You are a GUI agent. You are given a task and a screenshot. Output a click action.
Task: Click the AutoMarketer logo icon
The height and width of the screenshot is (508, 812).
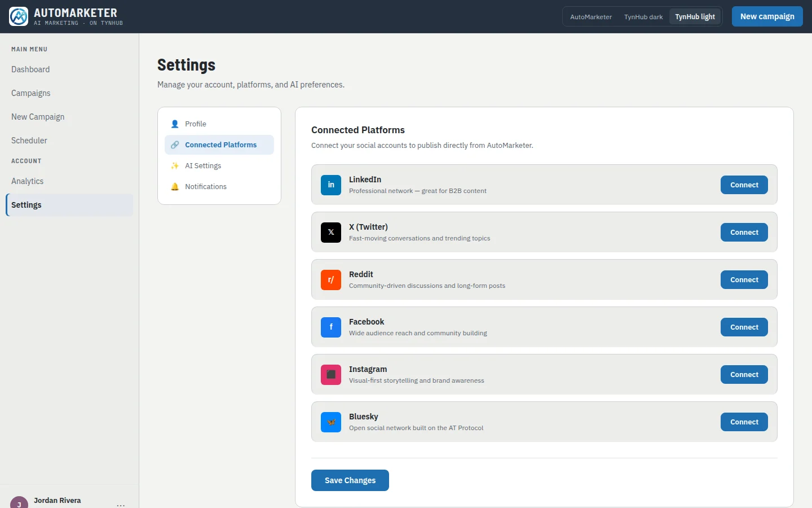[19, 16]
